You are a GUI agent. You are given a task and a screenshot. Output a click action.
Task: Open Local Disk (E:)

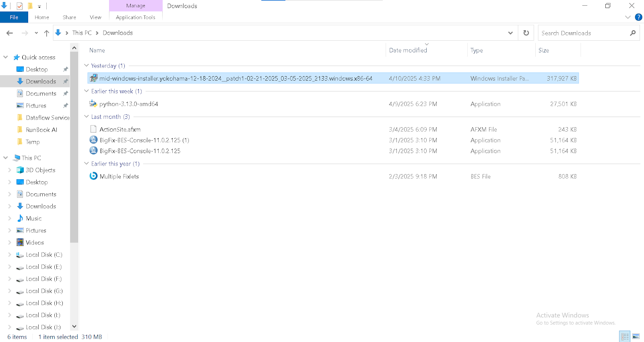click(x=43, y=267)
